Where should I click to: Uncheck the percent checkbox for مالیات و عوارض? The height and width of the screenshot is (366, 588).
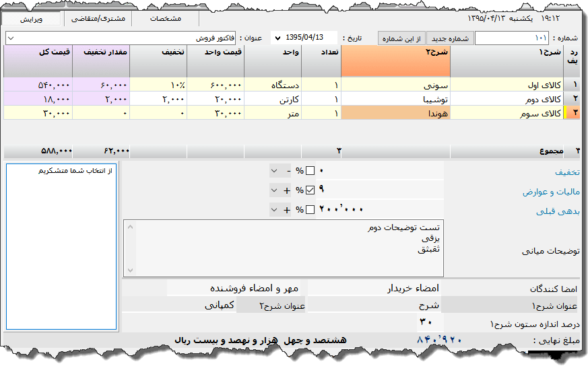pos(311,190)
